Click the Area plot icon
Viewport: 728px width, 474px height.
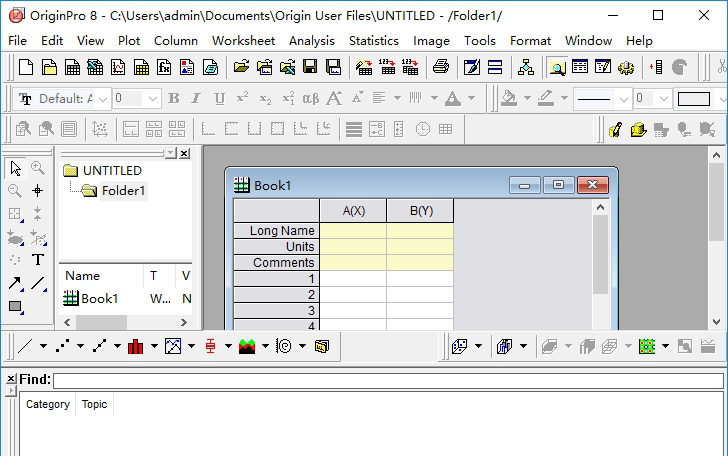click(x=247, y=346)
